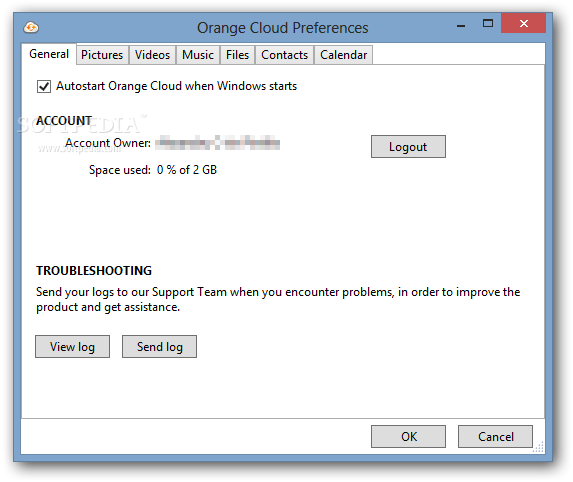573x482 pixels.
Task: Switch to the Music tab
Action: pyautogui.click(x=198, y=55)
